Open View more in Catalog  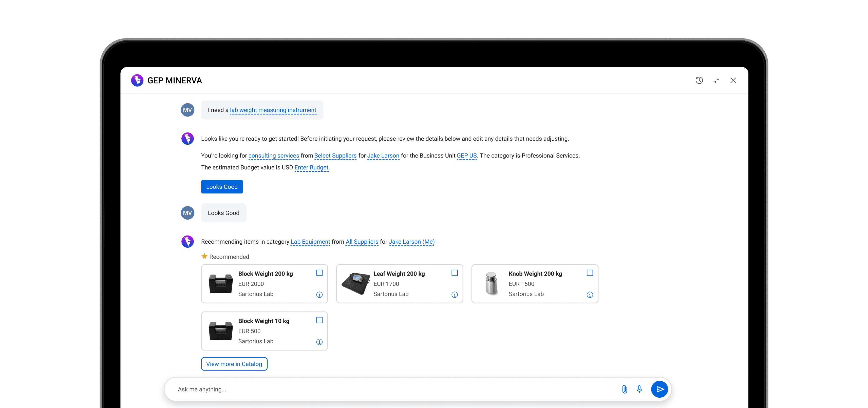tap(234, 364)
